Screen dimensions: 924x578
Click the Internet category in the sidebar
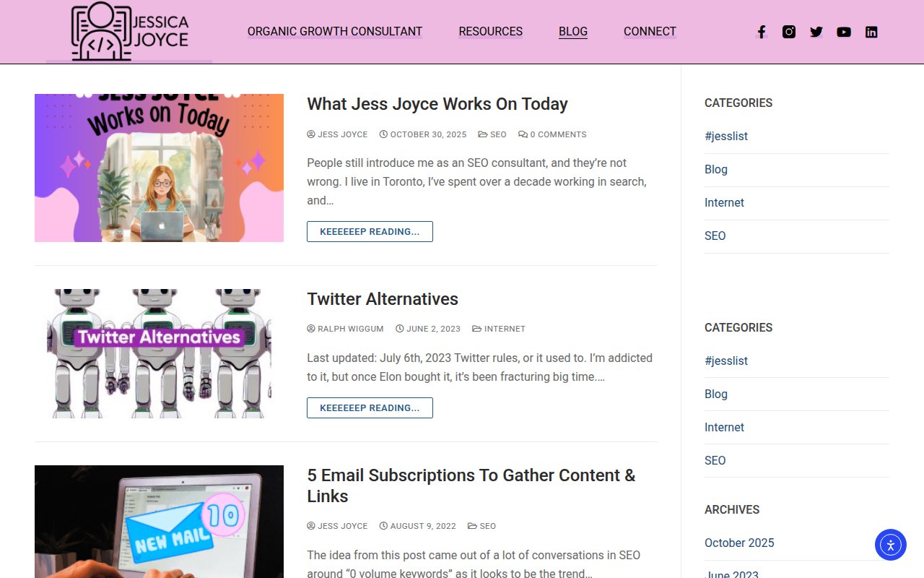tap(724, 202)
